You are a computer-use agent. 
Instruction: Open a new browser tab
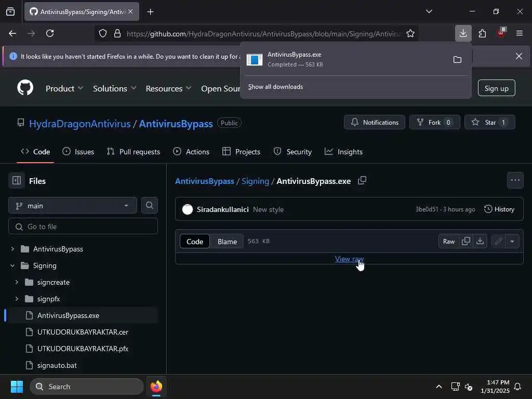[150, 12]
